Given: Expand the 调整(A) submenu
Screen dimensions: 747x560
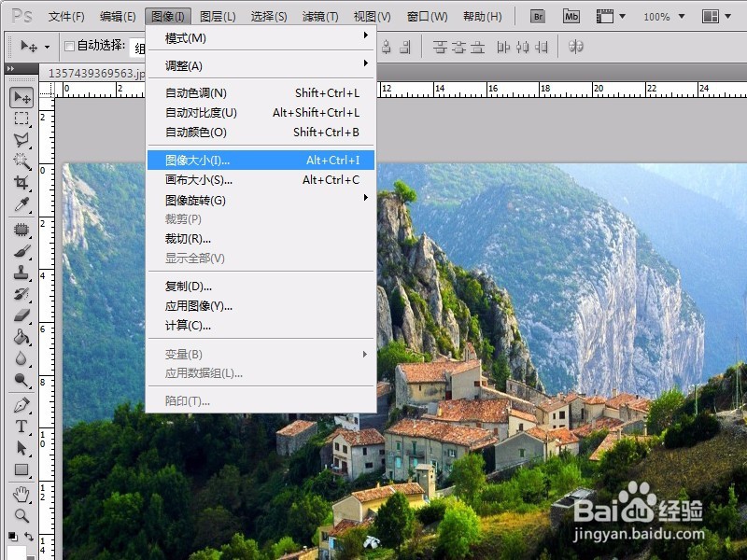Looking at the screenshot, I should [x=261, y=65].
